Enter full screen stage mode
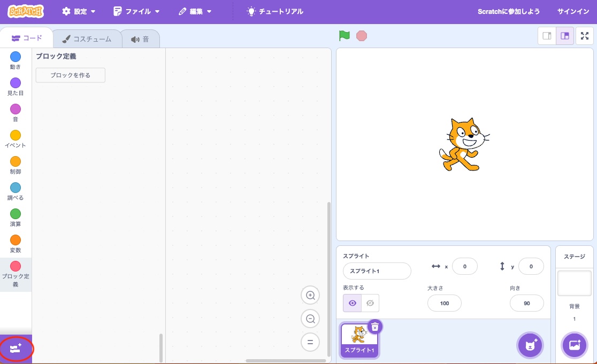 (585, 36)
